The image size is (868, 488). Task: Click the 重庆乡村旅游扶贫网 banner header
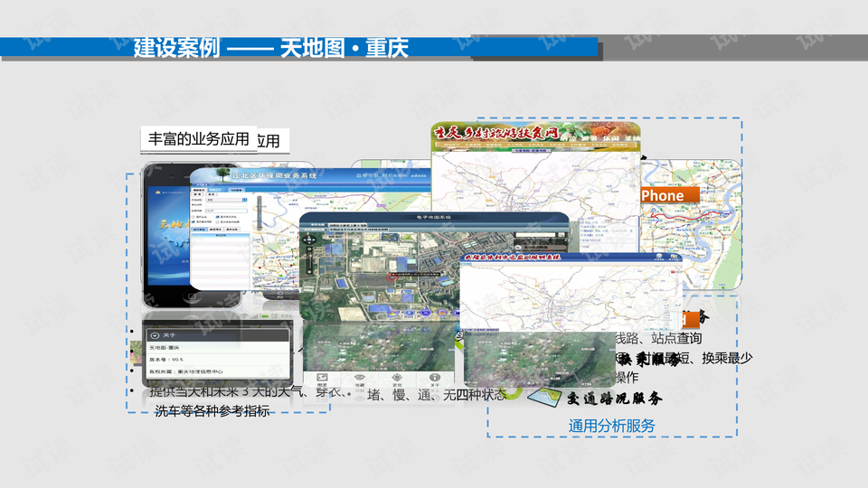point(535,134)
